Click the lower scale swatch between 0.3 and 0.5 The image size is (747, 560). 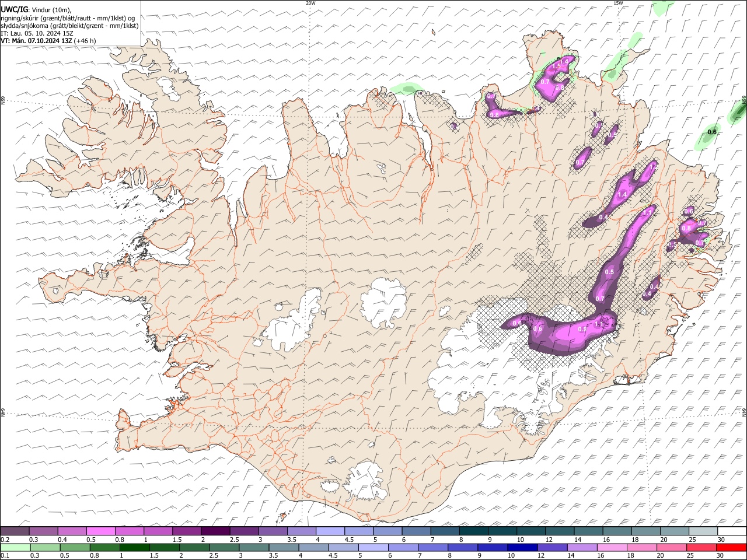(x=45, y=547)
